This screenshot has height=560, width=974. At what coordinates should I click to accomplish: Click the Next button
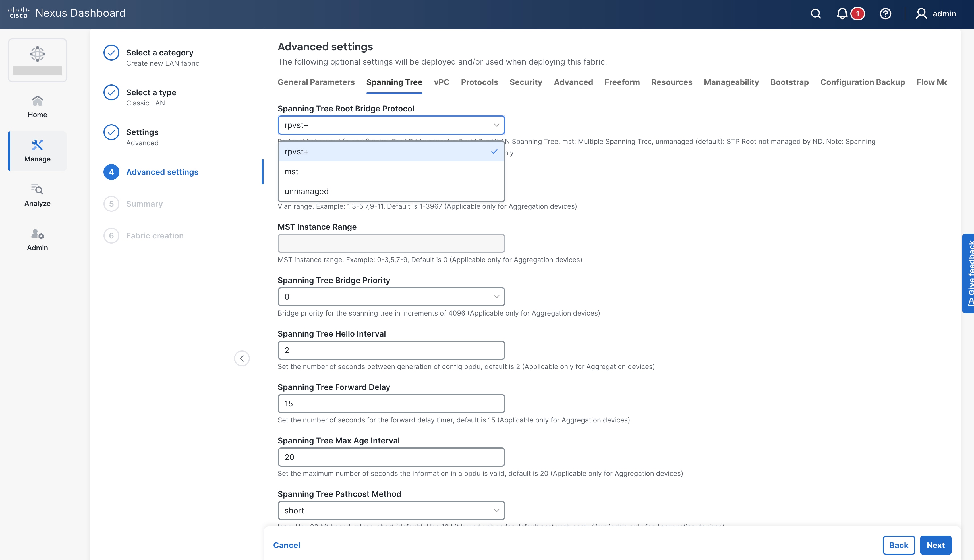[x=936, y=545]
